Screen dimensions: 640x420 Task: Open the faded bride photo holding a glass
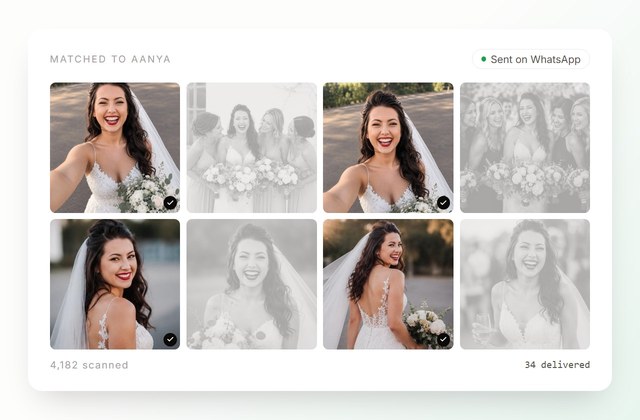pyautogui.click(x=525, y=284)
